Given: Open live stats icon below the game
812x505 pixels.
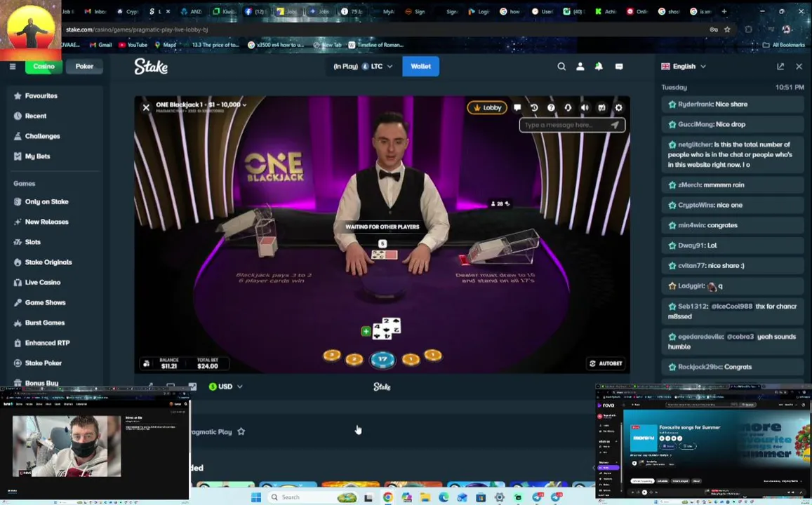Looking at the screenshot, I should pyautogui.click(x=192, y=386).
